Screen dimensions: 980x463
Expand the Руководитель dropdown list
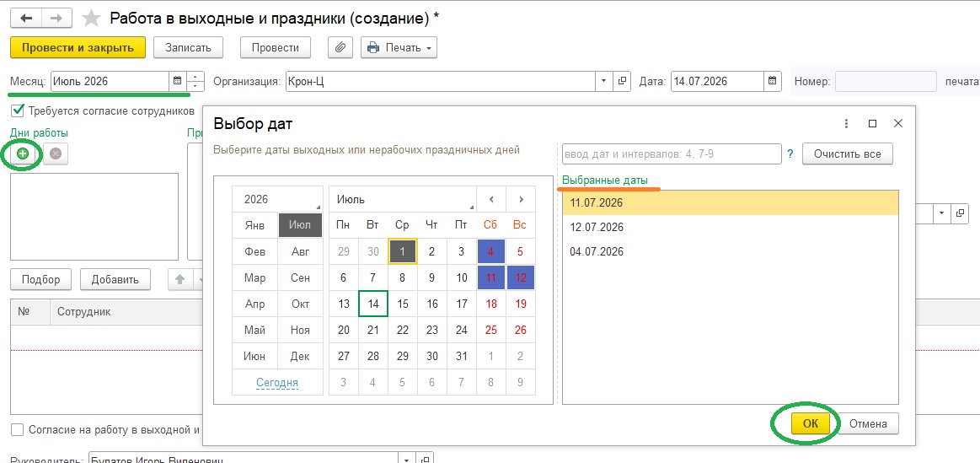pos(408,458)
